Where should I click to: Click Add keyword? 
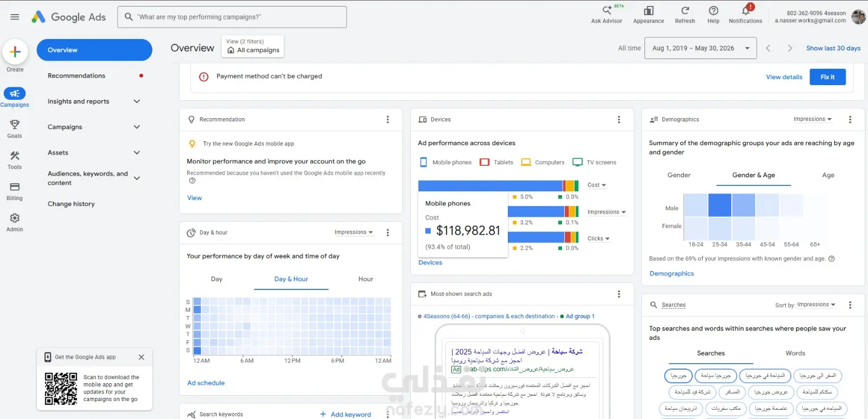pos(346,415)
